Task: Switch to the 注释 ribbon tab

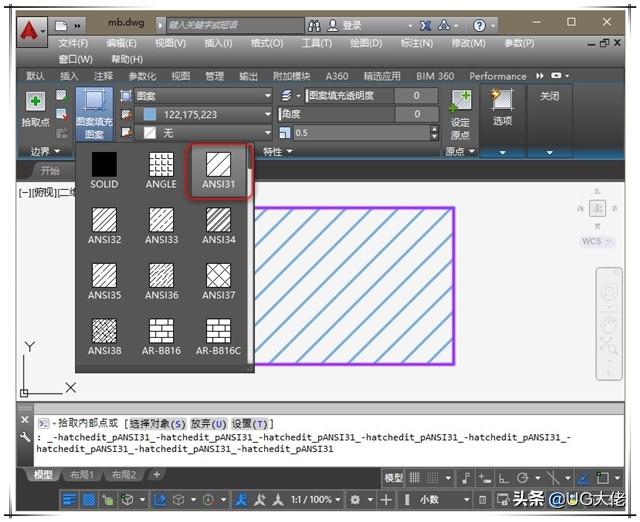Action: [103, 76]
